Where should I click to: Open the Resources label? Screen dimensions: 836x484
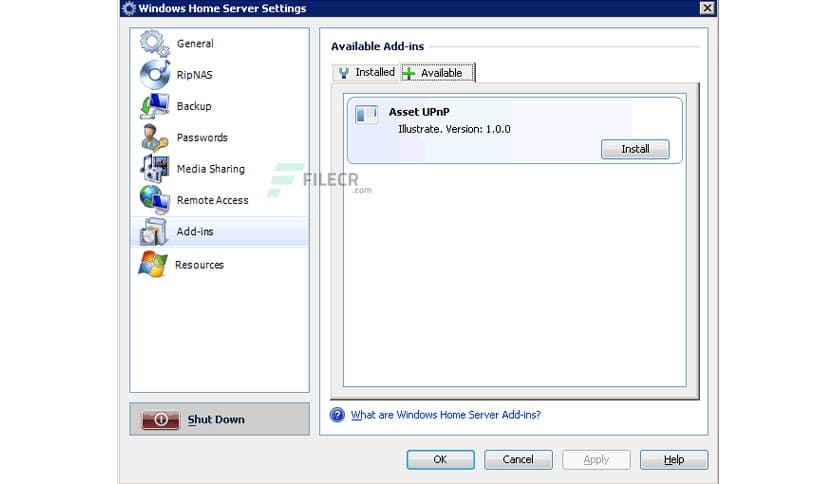[199, 265]
